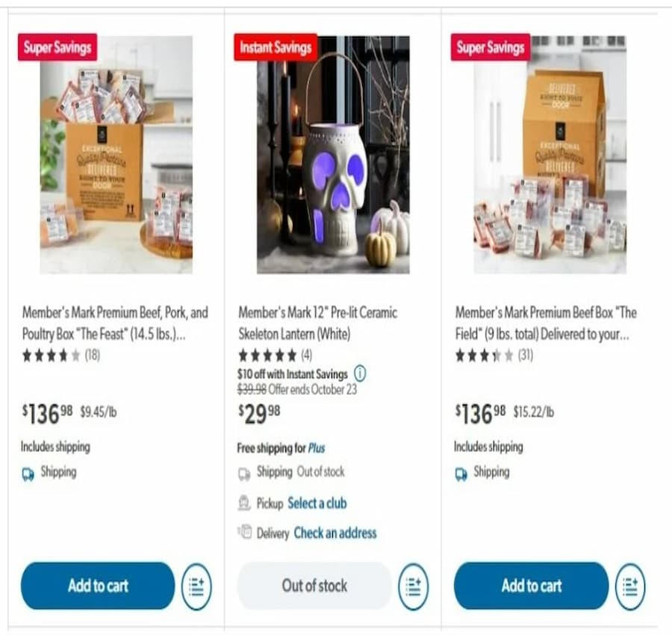Viewport: 672px width, 635px height.
Task: Open Instant Savings info icon
Action: coord(360,374)
